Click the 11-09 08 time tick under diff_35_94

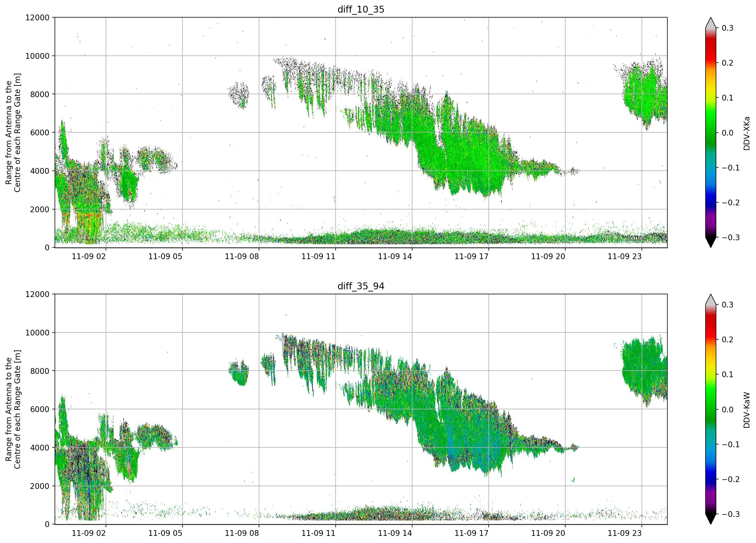pos(242,533)
